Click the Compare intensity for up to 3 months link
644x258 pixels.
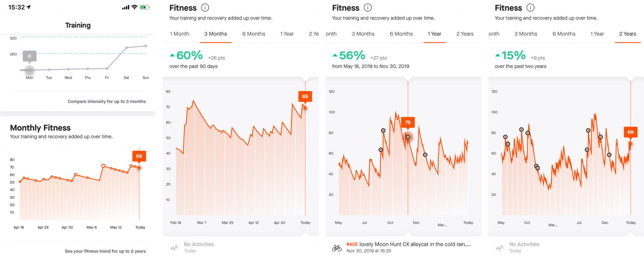click(x=107, y=101)
